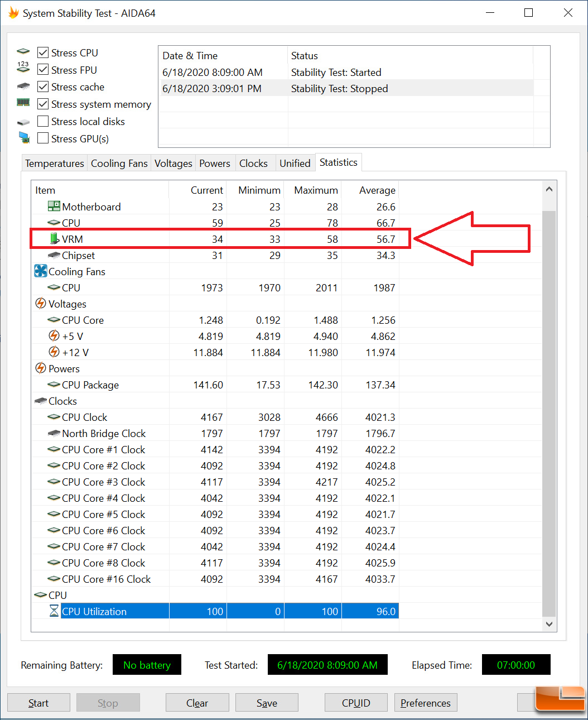This screenshot has height=720, width=588.
Task: Open the Unified tab
Action: click(295, 163)
